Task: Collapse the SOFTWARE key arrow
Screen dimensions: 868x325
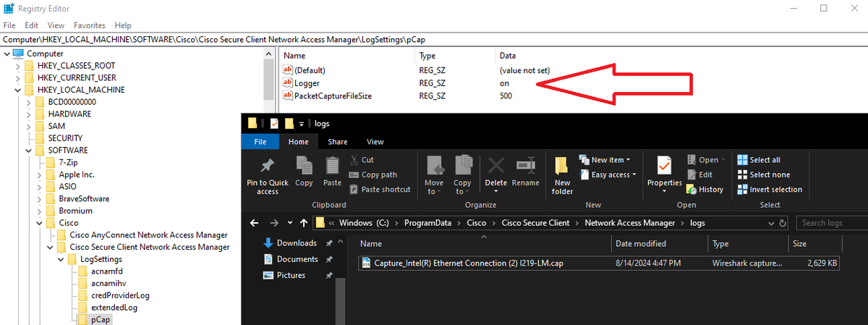Action: pos(29,151)
